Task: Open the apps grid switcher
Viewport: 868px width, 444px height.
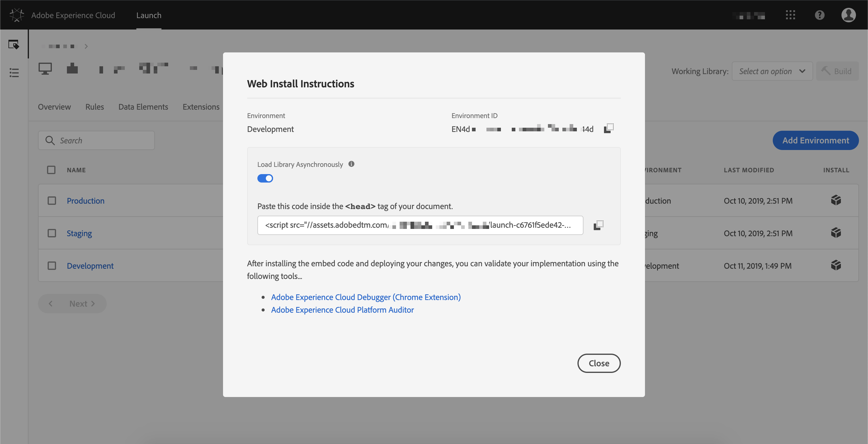Action: click(x=790, y=15)
